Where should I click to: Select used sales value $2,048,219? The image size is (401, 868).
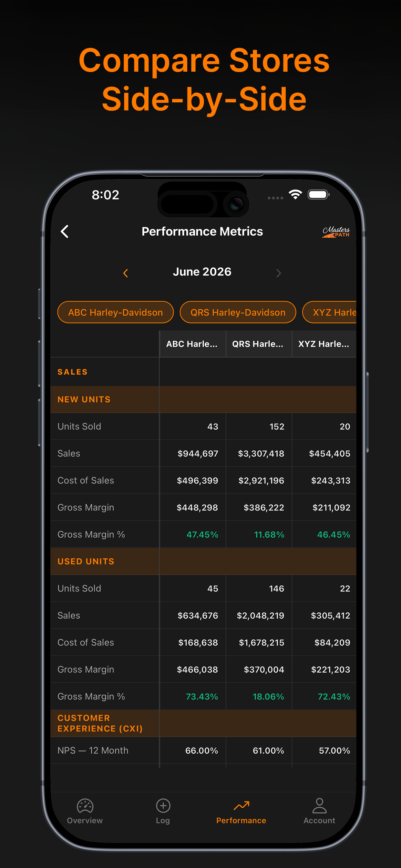click(261, 615)
